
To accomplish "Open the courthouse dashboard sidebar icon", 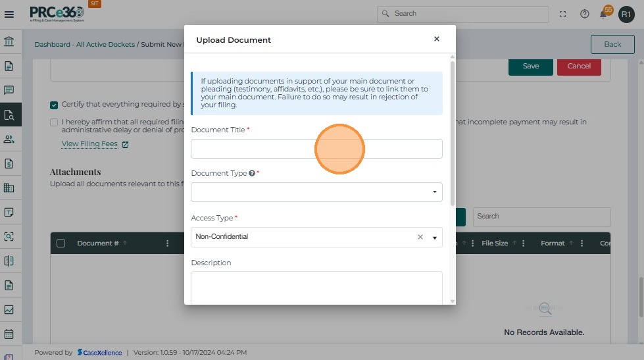I will (x=9, y=42).
